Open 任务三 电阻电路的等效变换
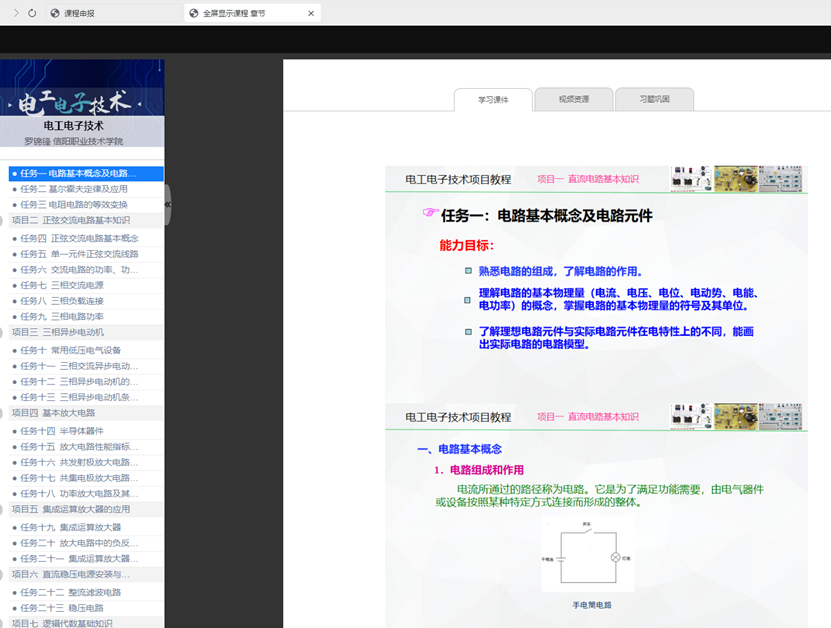This screenshot has width=831, height=628. click(74, 204)
